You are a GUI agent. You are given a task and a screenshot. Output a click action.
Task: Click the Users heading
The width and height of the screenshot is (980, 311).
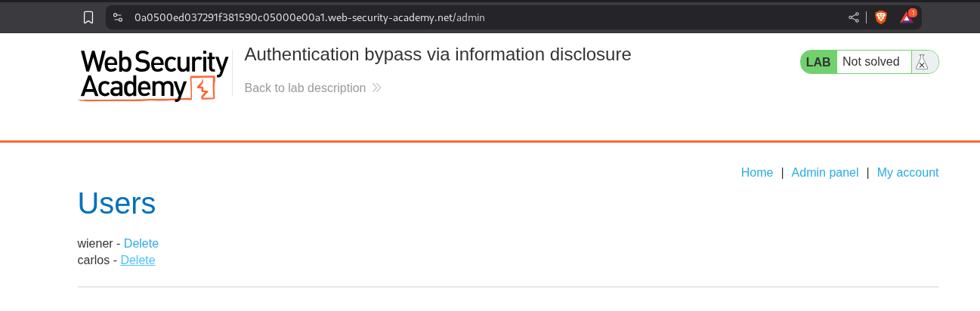(116, 204)
